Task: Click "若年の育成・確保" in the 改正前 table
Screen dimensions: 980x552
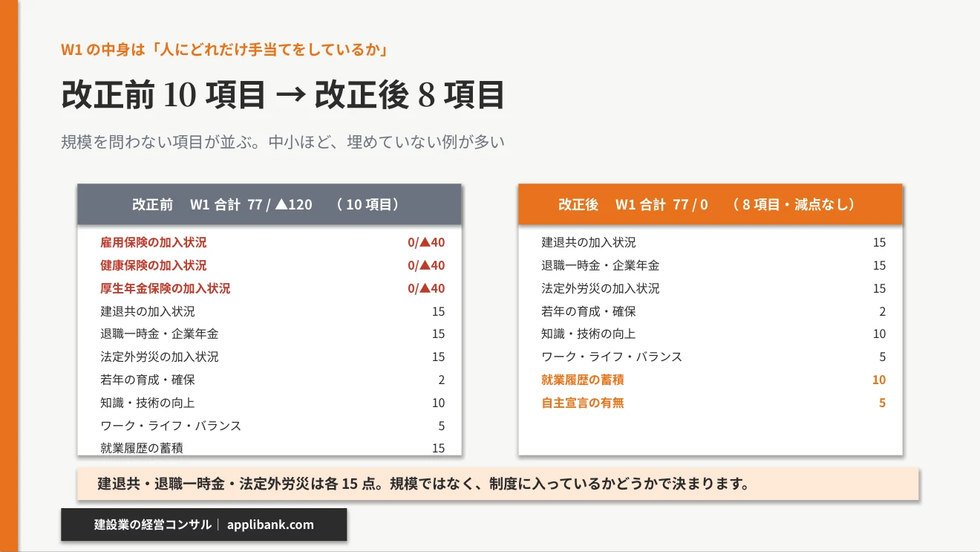Action: (148, 380)
